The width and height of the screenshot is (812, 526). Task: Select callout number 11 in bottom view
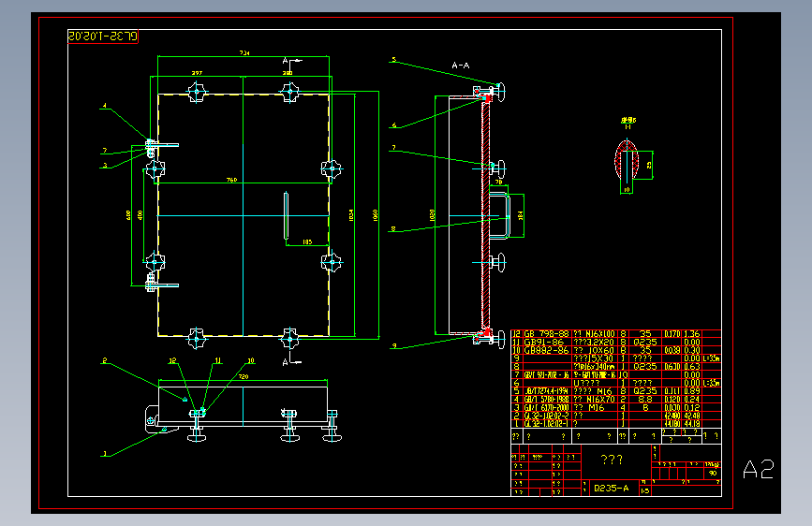(x=218, y=360)
